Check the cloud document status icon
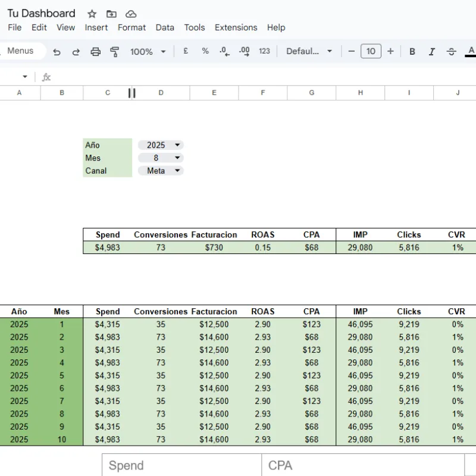Image resolution: width=476 pixels, height=476 pixels. (x=131, y=14)
